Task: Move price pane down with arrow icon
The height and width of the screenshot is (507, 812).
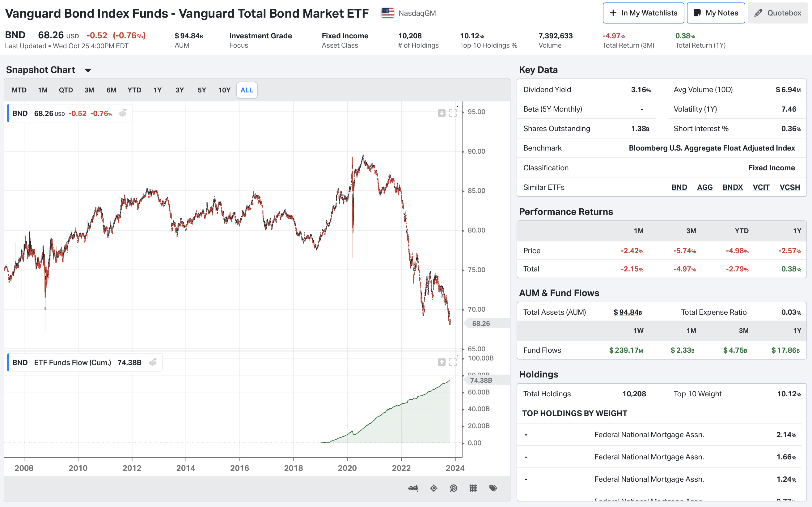Action: coord(441,113)
